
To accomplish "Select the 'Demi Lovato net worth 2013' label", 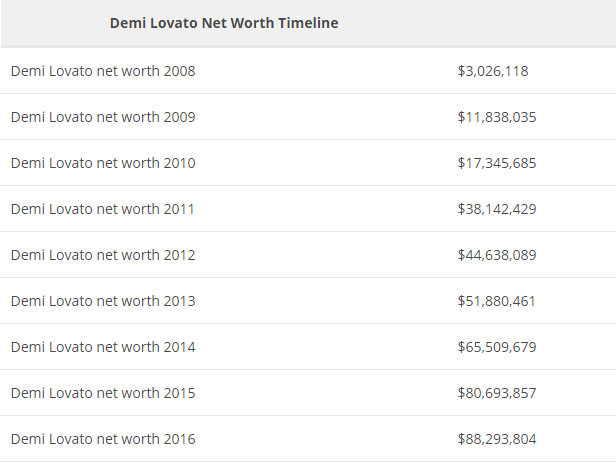I will (103, 301).
